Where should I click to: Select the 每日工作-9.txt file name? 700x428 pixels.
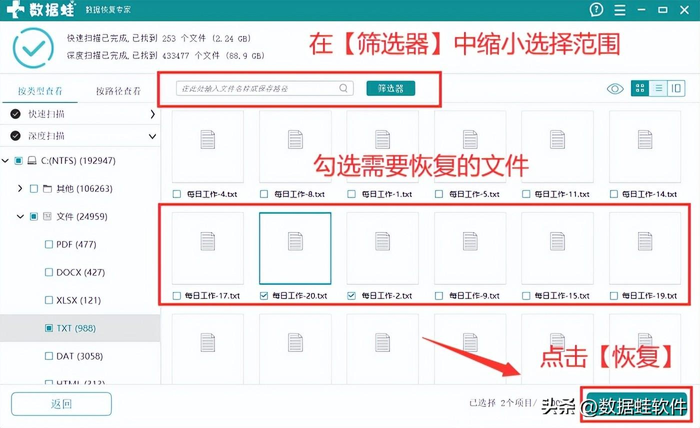(x=474, y=295)
